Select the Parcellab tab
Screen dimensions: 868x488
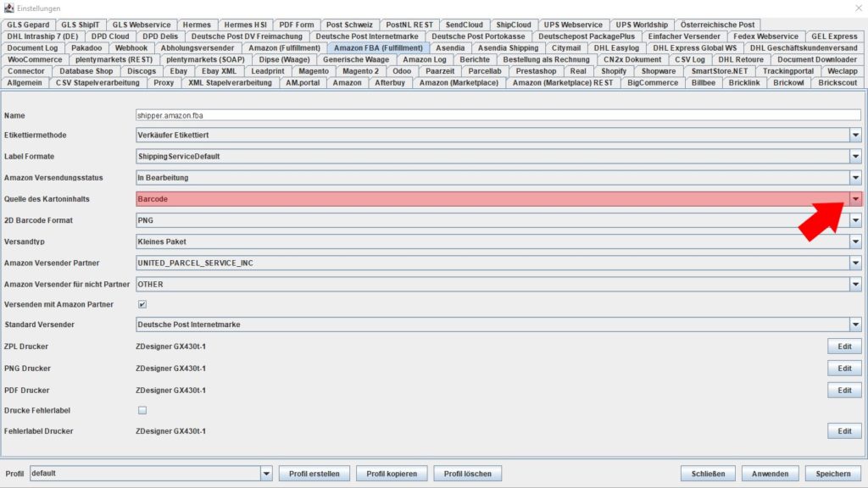(484, 71)
